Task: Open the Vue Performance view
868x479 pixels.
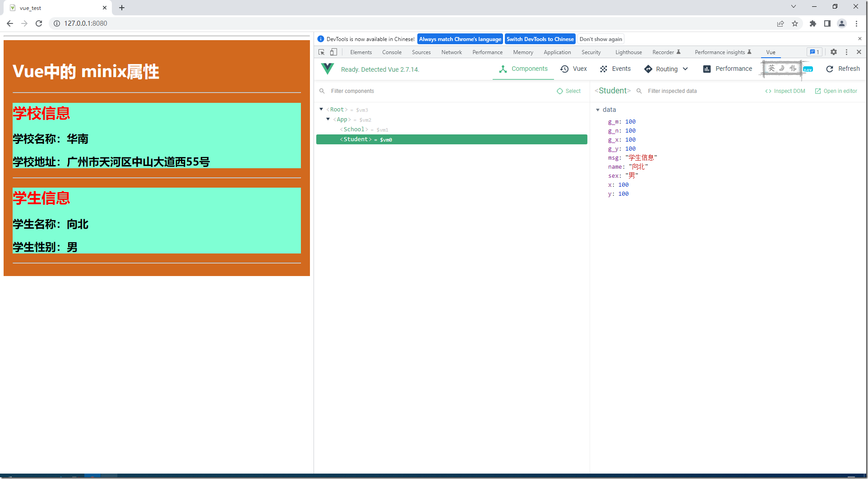Action: point(727,69)
